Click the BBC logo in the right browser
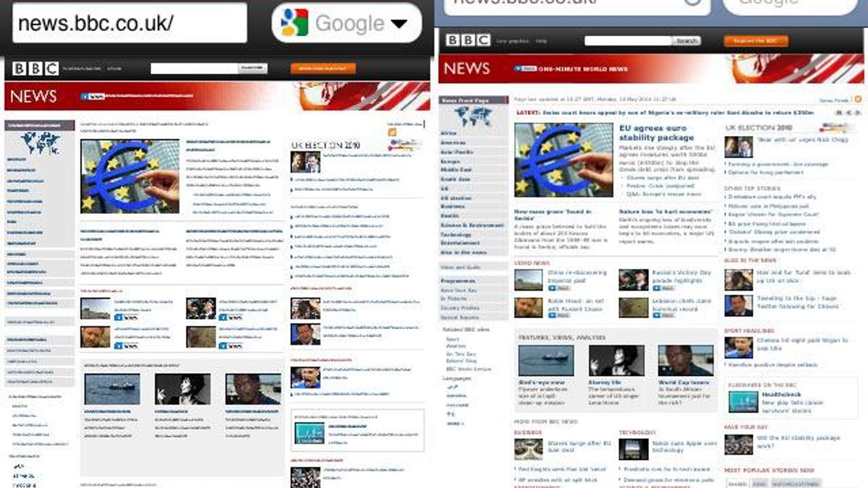 [x=467, y=41]
